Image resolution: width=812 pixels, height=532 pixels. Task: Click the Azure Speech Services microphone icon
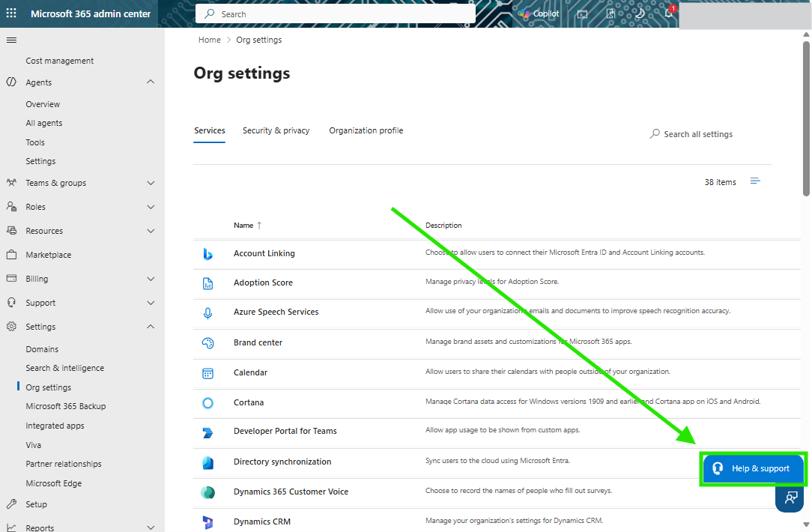[207, 313]
